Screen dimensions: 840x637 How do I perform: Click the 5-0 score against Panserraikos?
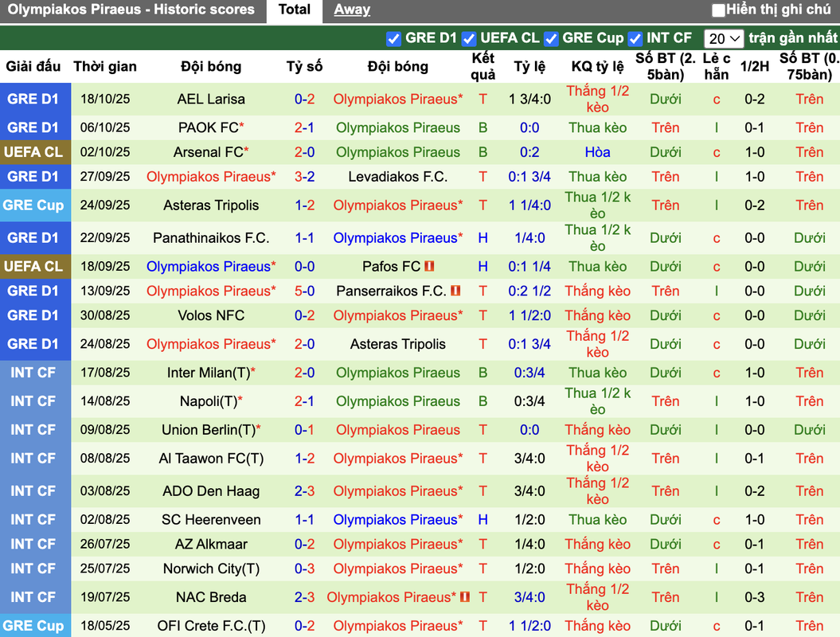coord(304,291)
